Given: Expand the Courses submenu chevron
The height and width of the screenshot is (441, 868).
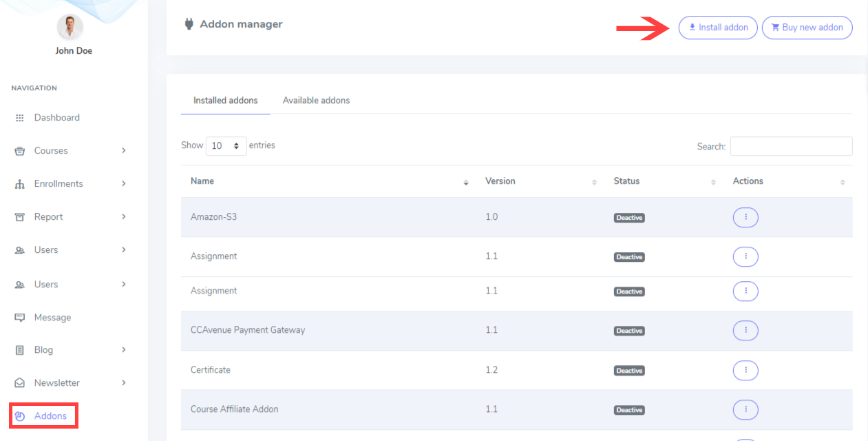Looking at the screenshot, I should pyautogui.click(x=124, y=151).
